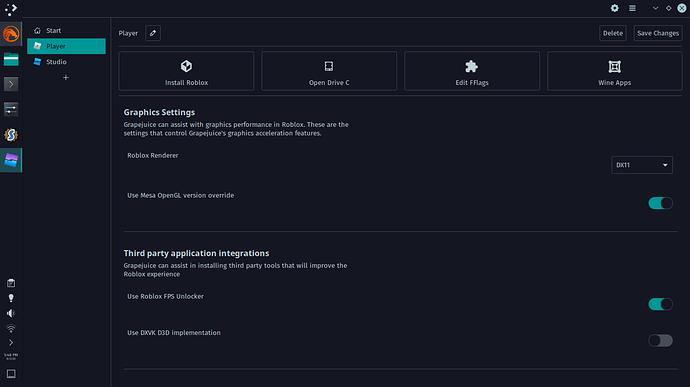Open the hamburger menu in the title bar
This screenshot has width=690, height=387.
point(632,8)
